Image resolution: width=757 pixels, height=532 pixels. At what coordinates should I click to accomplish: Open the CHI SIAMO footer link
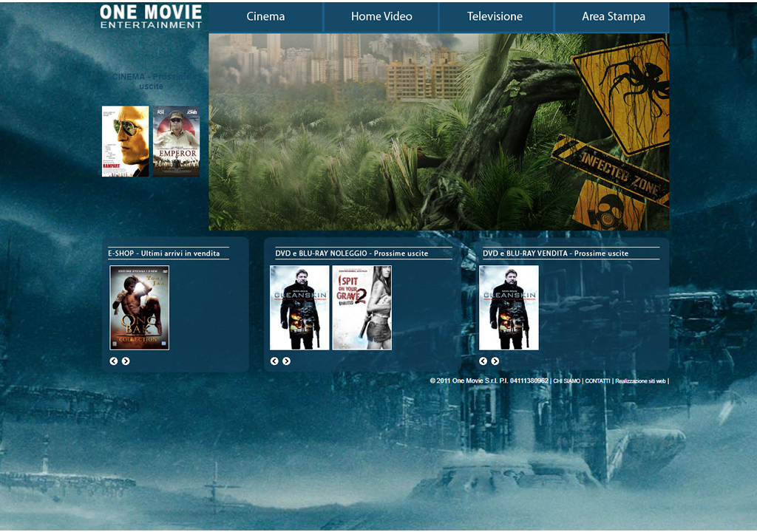pos(567,381)
